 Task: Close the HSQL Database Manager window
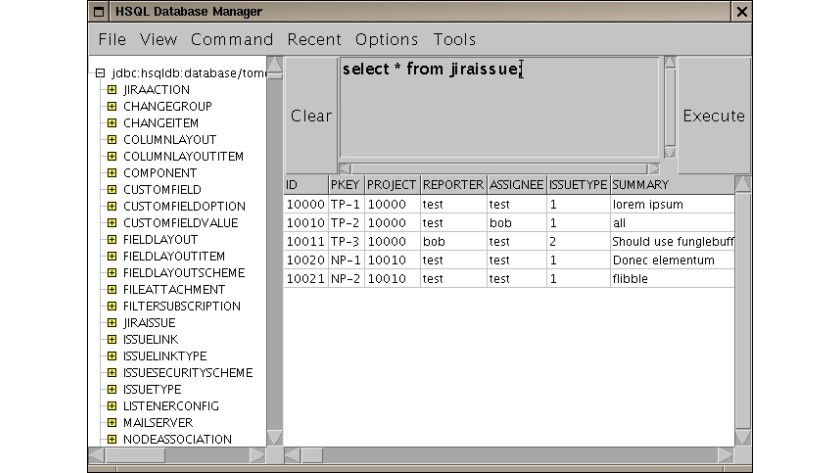click(x=741, y=11)
